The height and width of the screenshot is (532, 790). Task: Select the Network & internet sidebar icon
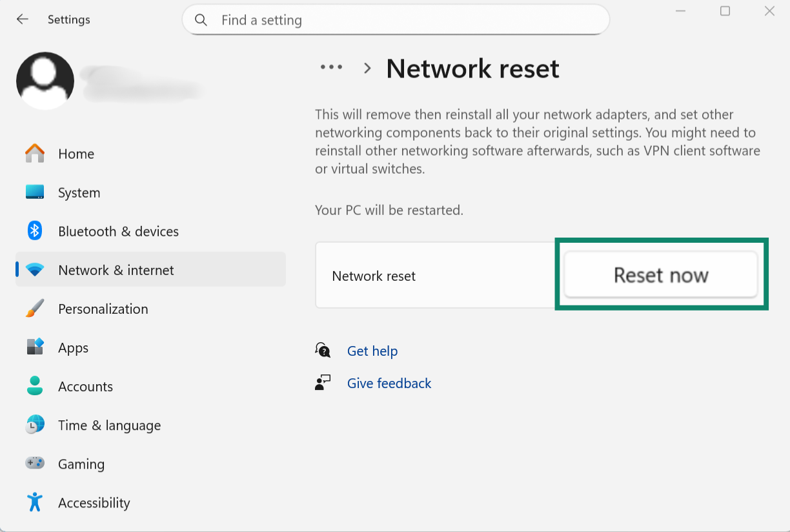click(x=34, y=270)
